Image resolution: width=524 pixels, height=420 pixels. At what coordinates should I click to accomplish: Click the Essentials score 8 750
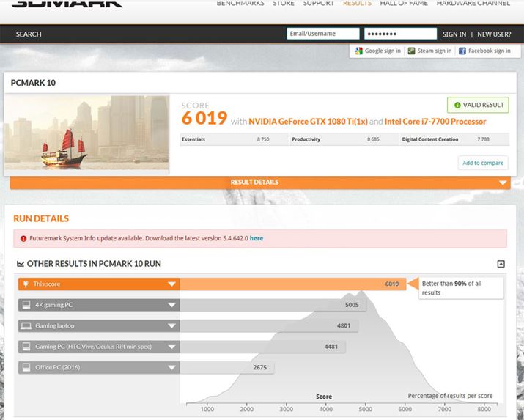(x=263, y=139)
